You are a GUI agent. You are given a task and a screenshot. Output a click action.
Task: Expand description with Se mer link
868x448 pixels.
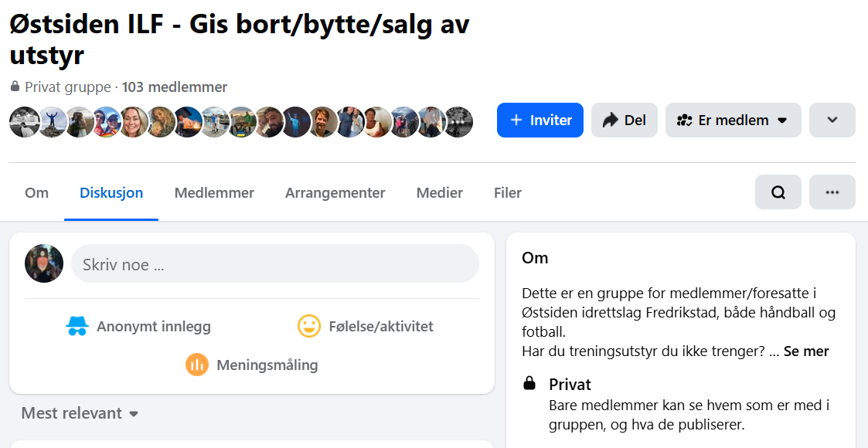pyautogui.click(x=806, y=351)
